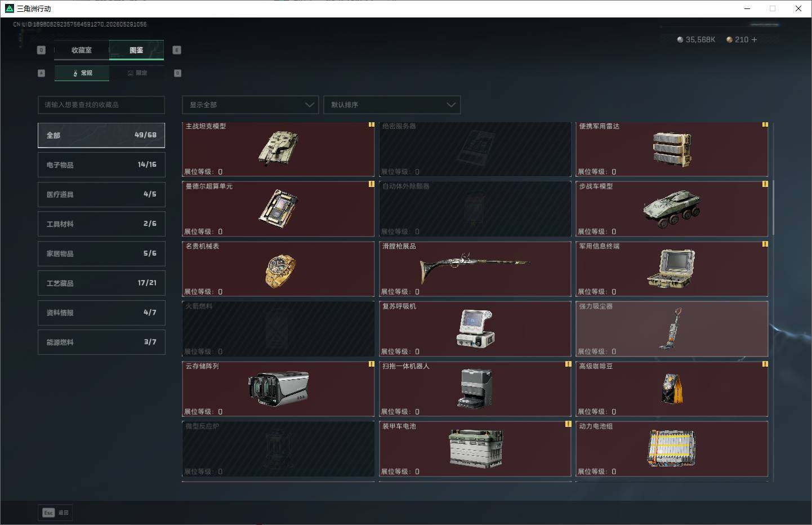The width and height of the screenshot is (812, 525).
Task: Select the 常规 sub-tab
Action: click(82, 73)
